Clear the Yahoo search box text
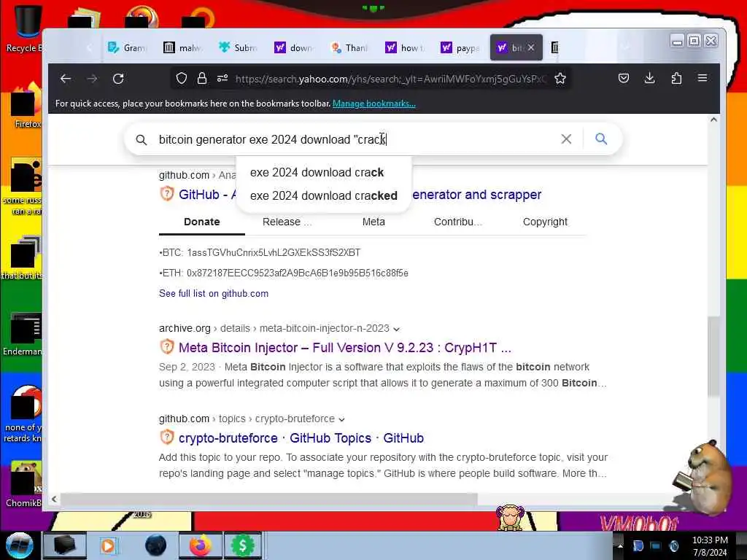 (x=566, y=139)
